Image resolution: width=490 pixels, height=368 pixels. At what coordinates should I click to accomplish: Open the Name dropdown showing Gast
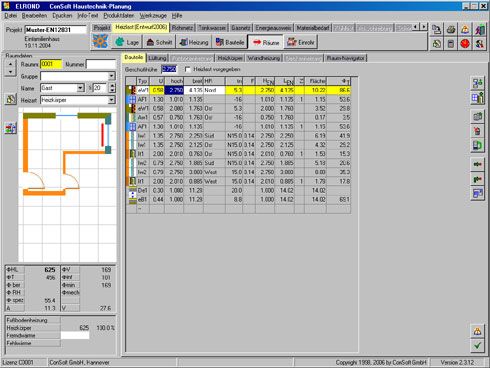coord(80,88)
